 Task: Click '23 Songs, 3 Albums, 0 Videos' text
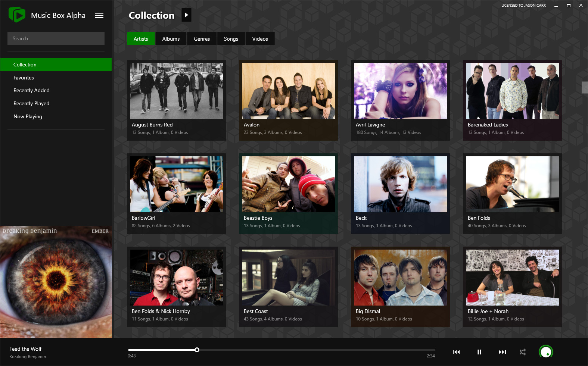(273, 132)
